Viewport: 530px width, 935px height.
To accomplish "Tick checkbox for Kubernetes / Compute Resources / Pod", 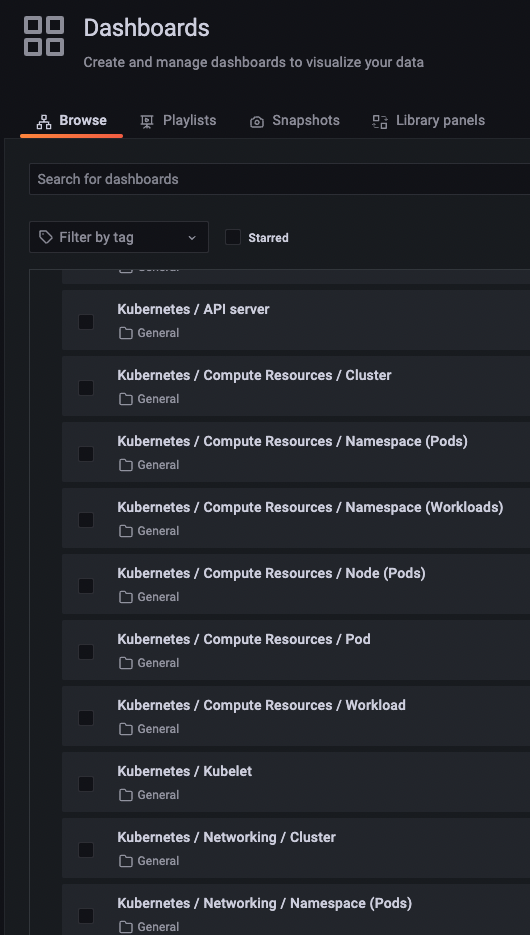I will pos(86,652).
